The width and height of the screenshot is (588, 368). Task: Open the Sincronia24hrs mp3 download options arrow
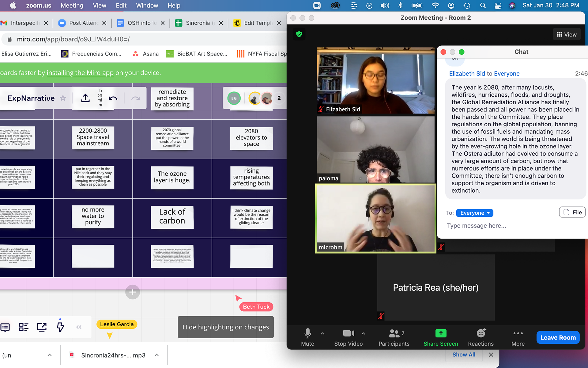156,355
